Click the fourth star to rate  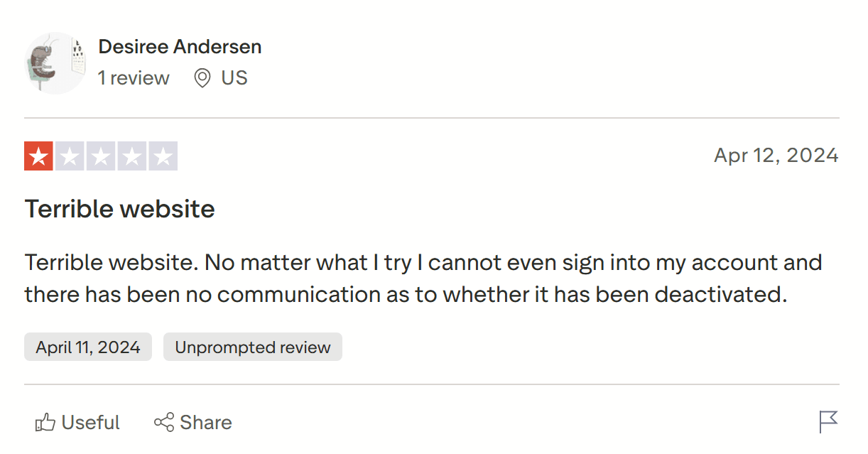pos(133,155)
